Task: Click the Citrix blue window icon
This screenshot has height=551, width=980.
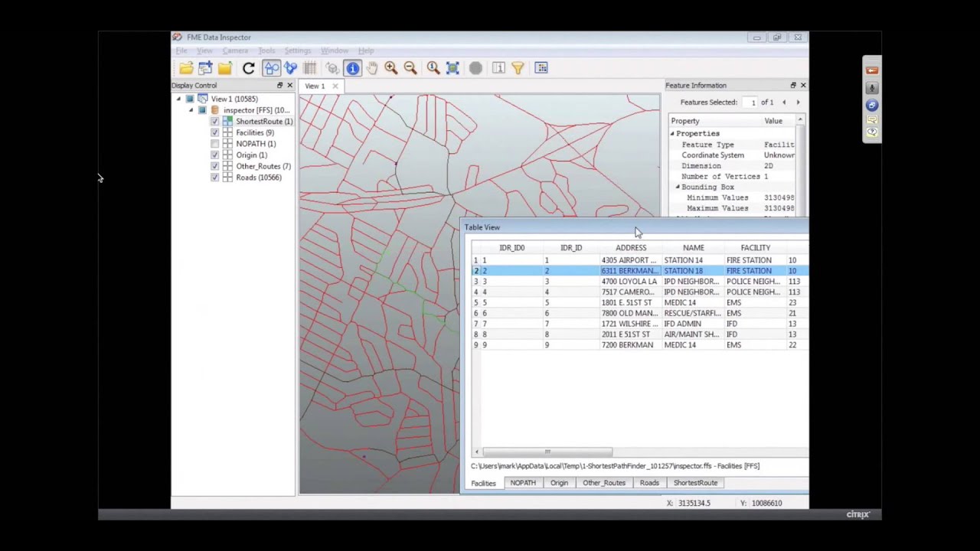Action: pos(872,105)
